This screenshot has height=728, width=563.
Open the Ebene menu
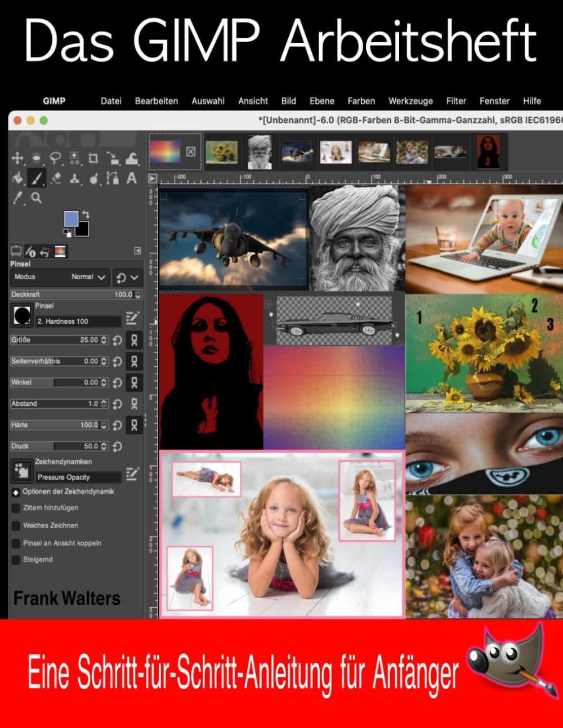coord(322,101)
